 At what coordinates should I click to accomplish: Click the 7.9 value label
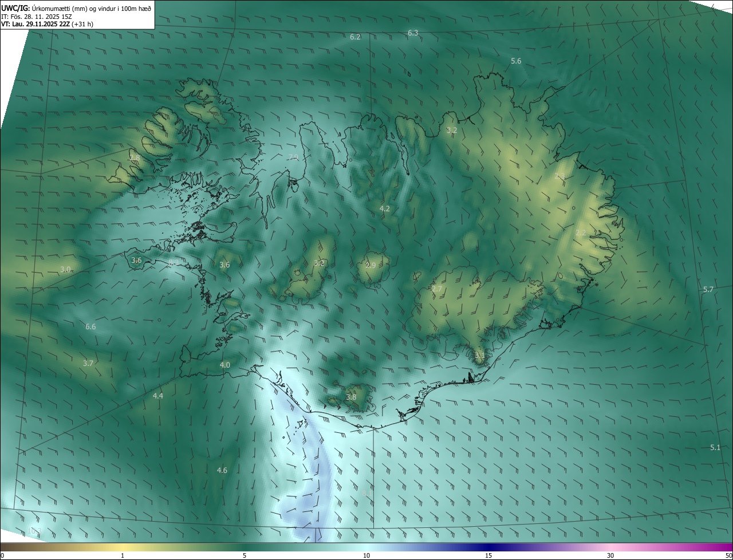pos(294,157)
